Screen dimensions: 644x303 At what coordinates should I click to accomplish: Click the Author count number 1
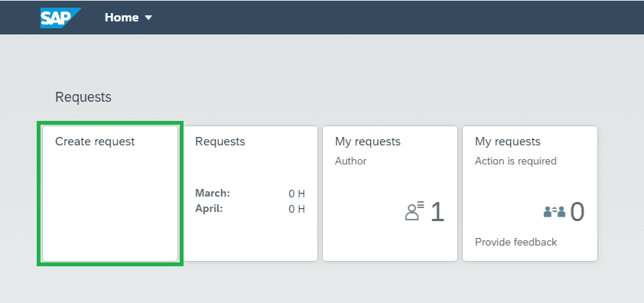437,212
